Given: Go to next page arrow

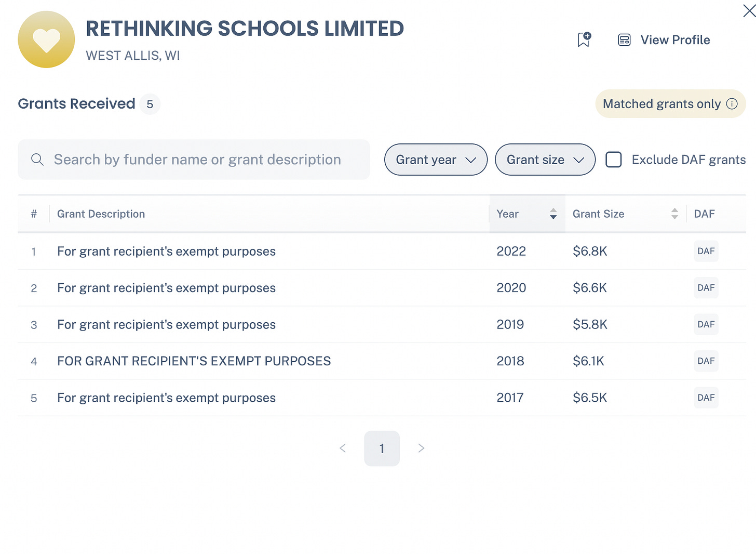Looking at the screenshot, I should point(421,448).
